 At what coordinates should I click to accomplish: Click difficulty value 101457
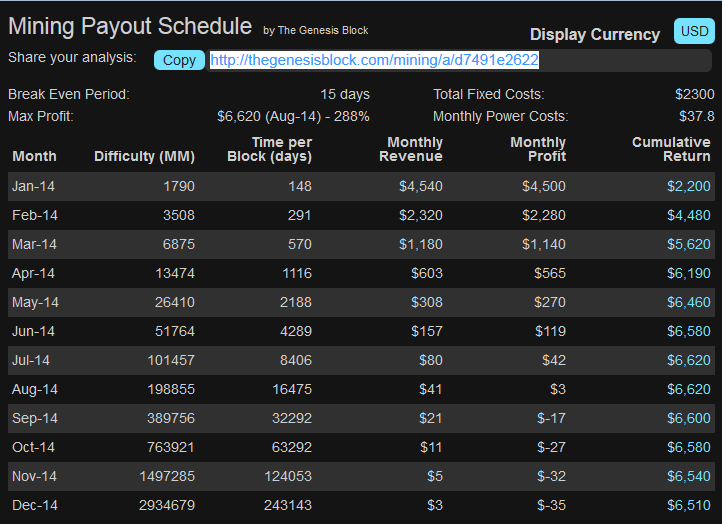click(x=171, y=360)
